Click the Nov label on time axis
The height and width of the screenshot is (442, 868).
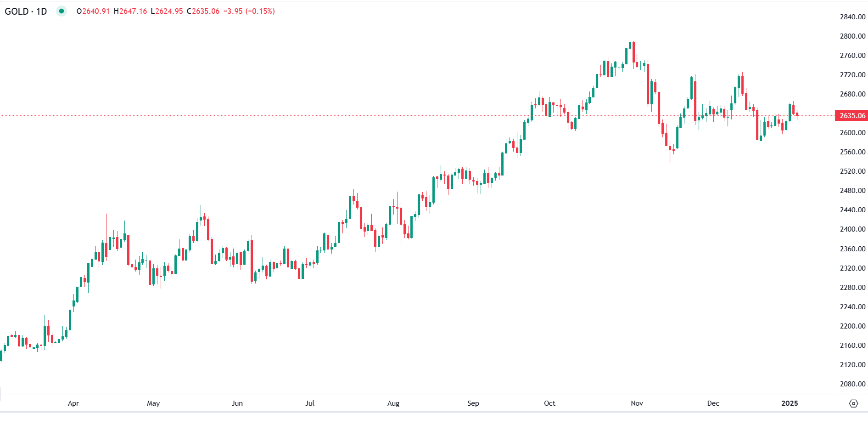pos(637,403)
